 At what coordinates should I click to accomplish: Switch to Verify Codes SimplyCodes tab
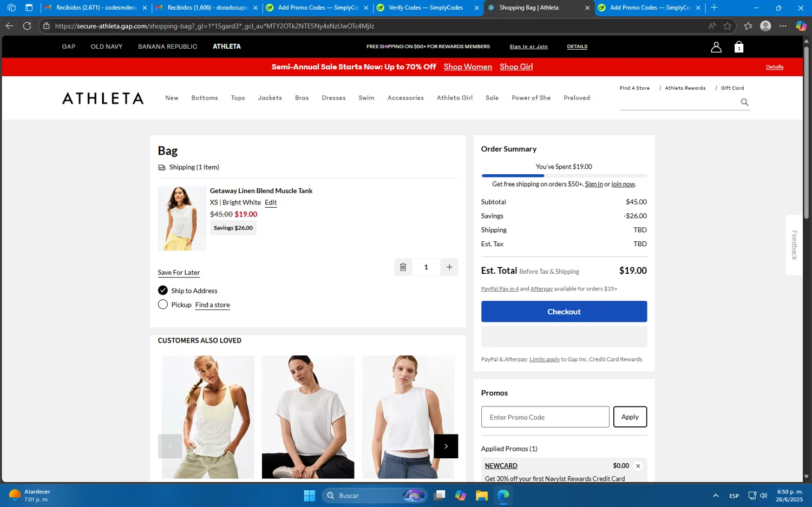(425, 8)
